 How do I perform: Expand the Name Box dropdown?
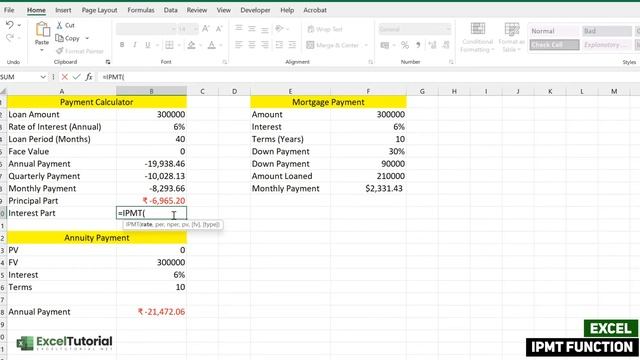click(43, 77)
